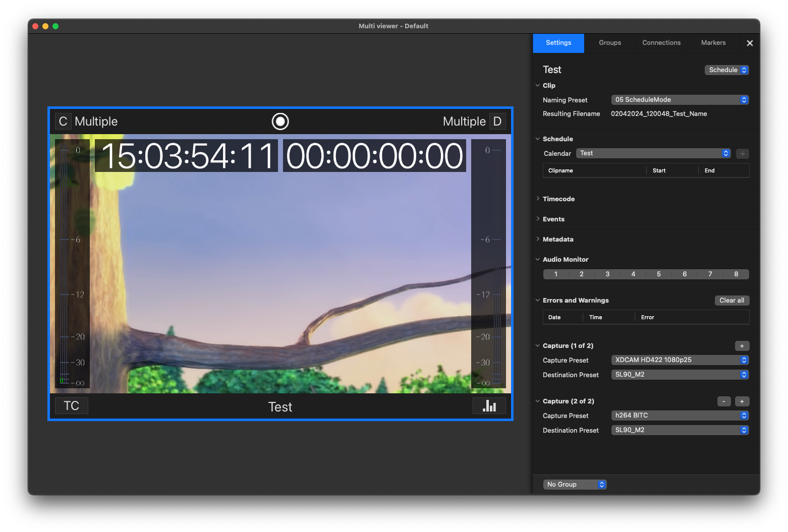Click the Multiple label next to C
788x532 pixels.
coord(96,122)
